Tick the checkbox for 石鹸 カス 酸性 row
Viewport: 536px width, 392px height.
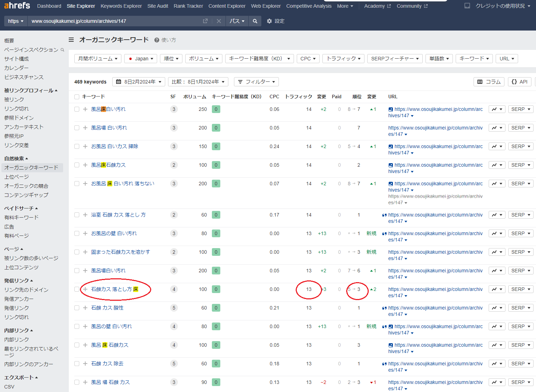[x=77, y=308]
